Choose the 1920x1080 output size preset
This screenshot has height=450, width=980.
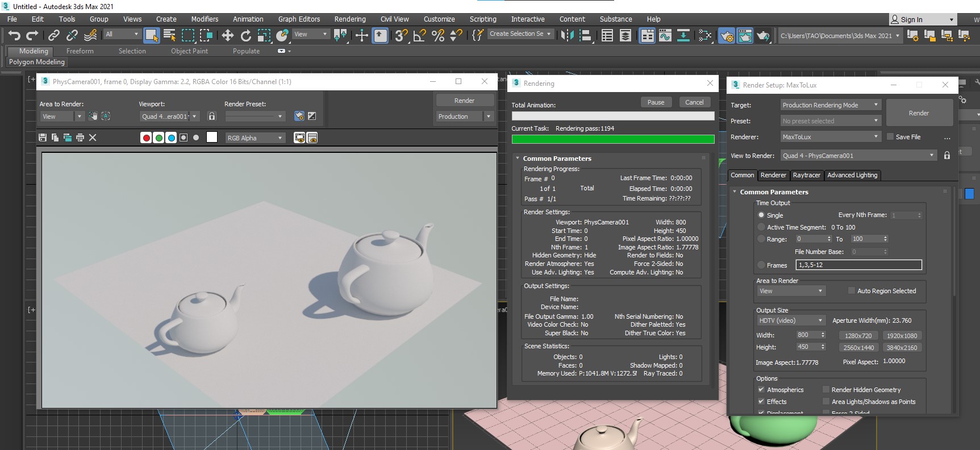902,336
